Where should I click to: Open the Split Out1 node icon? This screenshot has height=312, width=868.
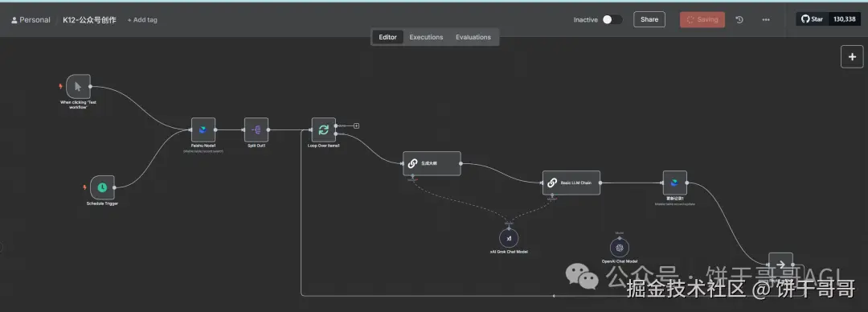click(x=256, y=129)
